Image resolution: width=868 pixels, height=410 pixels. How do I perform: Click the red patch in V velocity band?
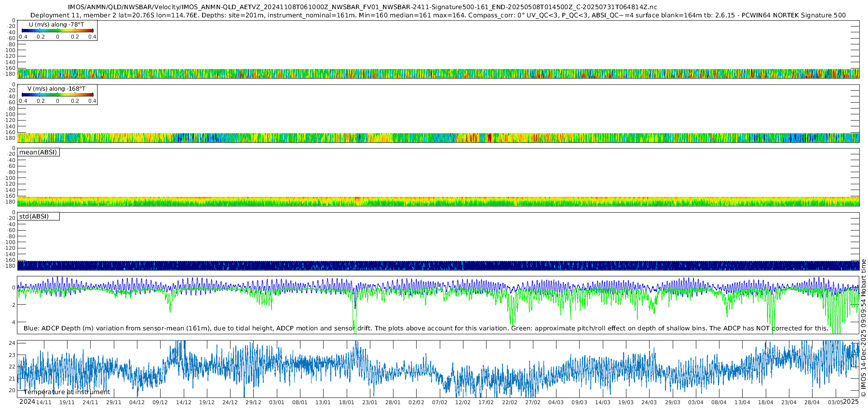coord(489,137)
